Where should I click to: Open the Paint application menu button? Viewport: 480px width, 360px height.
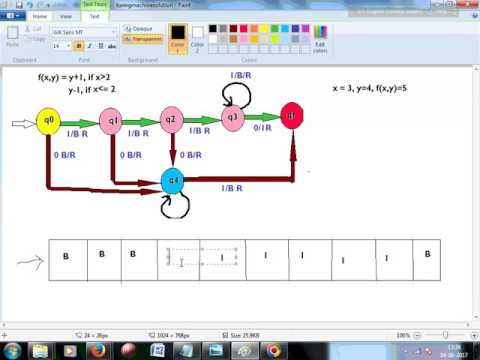click(x=13, y=16)
